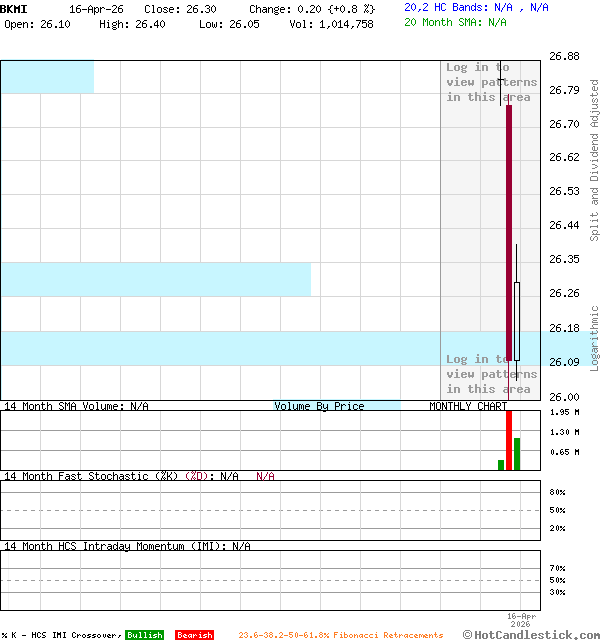Click the tall red monthly candlestick body
The image size is (600, 640).
(508, 230)
